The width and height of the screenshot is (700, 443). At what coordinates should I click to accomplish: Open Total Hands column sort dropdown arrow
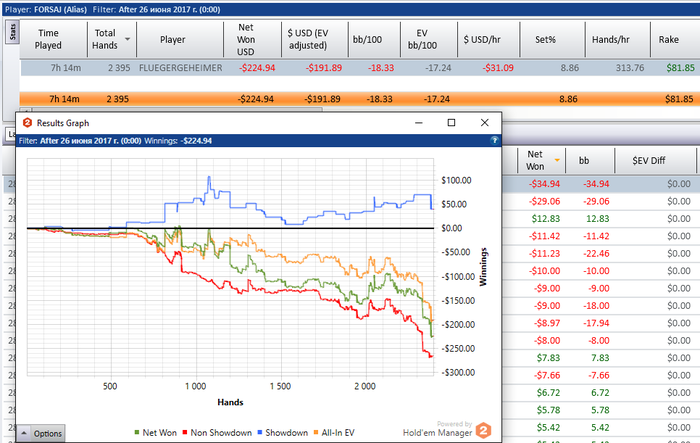point(127,39)
